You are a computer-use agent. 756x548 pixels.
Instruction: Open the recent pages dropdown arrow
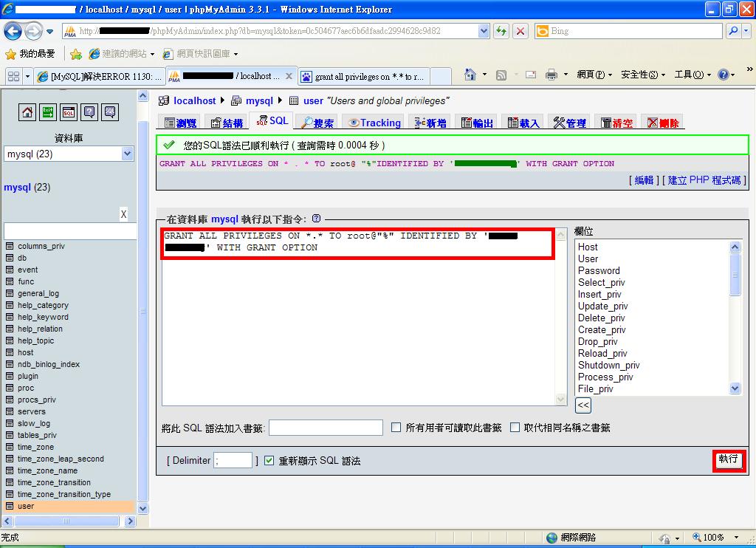pyautogui.click(x=49, y=32)
